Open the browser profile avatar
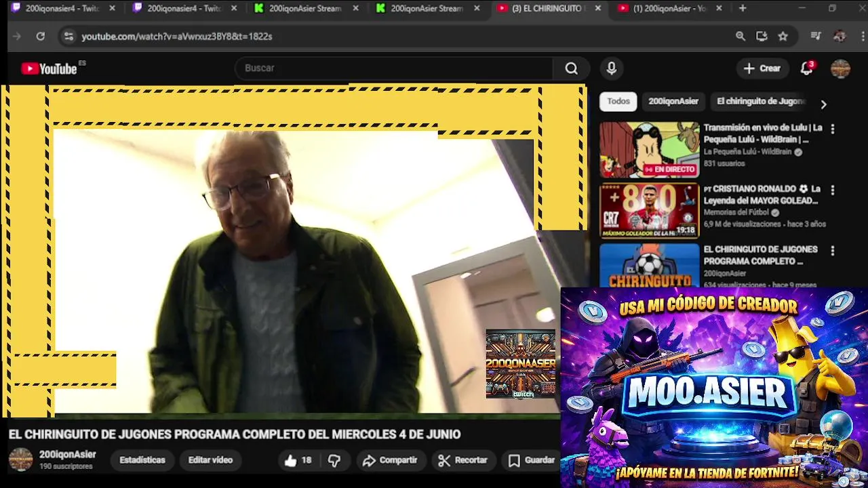 coord(840,37)
